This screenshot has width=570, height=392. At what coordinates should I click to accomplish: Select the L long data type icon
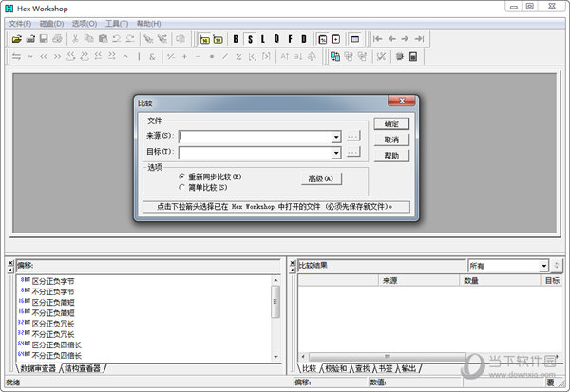(263, 39)
